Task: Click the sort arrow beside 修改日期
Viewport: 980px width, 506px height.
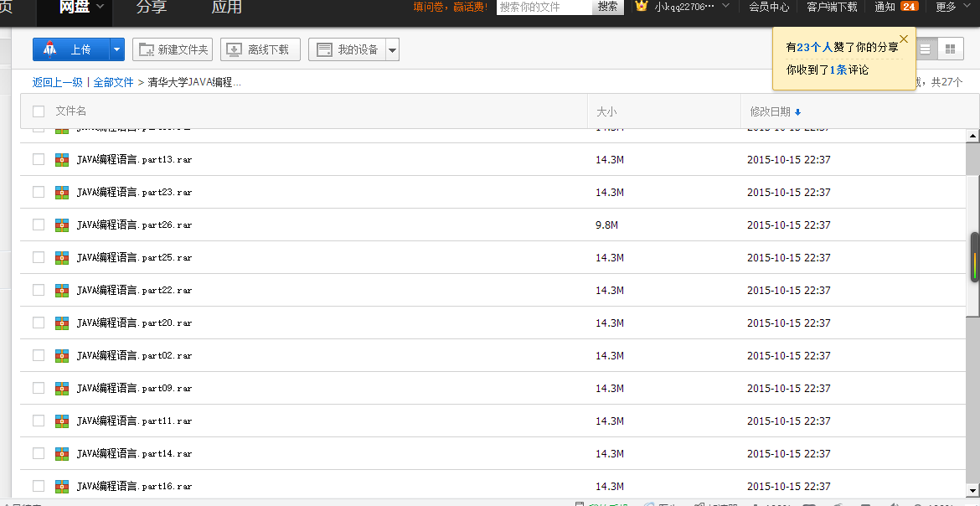Action: (797, 112)
